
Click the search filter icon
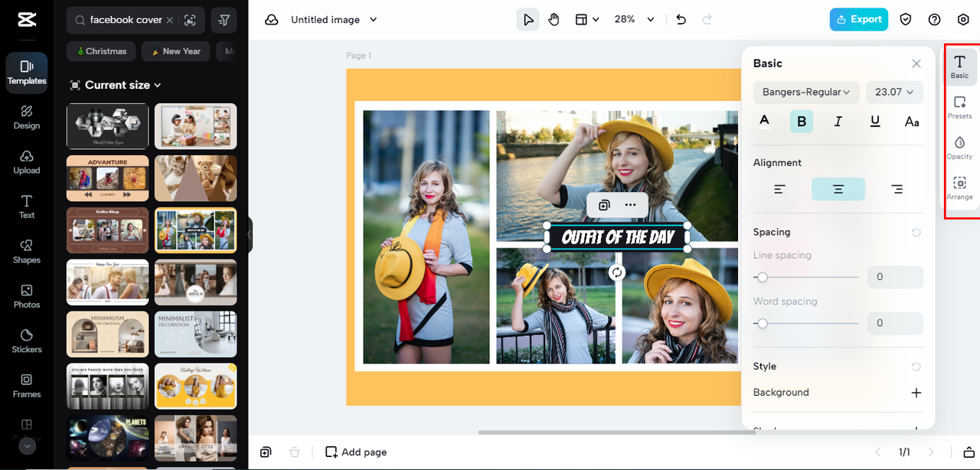pyautogui.click(x=224, y=20)
